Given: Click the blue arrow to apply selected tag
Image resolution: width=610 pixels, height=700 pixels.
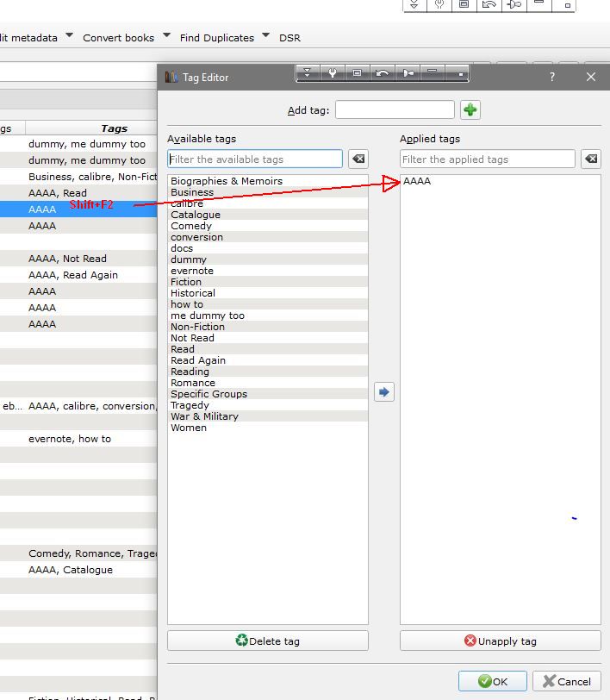Looking at the screenshot, I should tap(383, 392).
